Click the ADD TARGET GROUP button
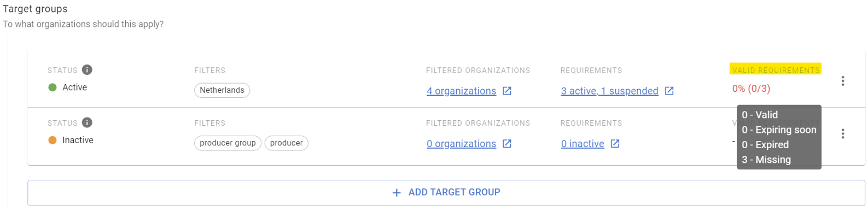868x211 pixels. pos(446,192)
